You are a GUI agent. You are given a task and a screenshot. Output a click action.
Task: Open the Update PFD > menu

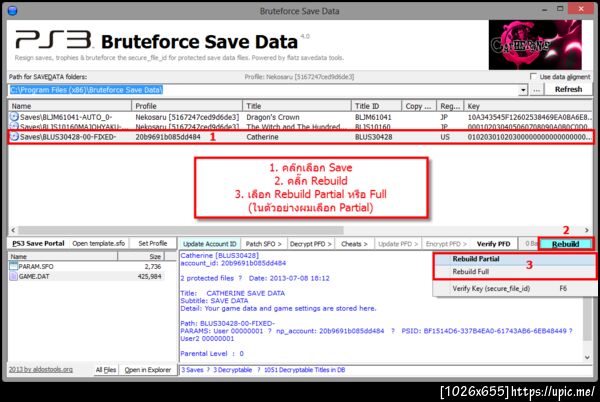tap(398, 244)
